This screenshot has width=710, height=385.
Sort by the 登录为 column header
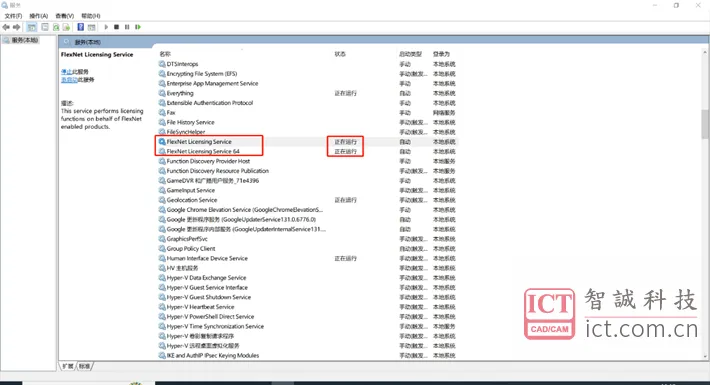441,54
